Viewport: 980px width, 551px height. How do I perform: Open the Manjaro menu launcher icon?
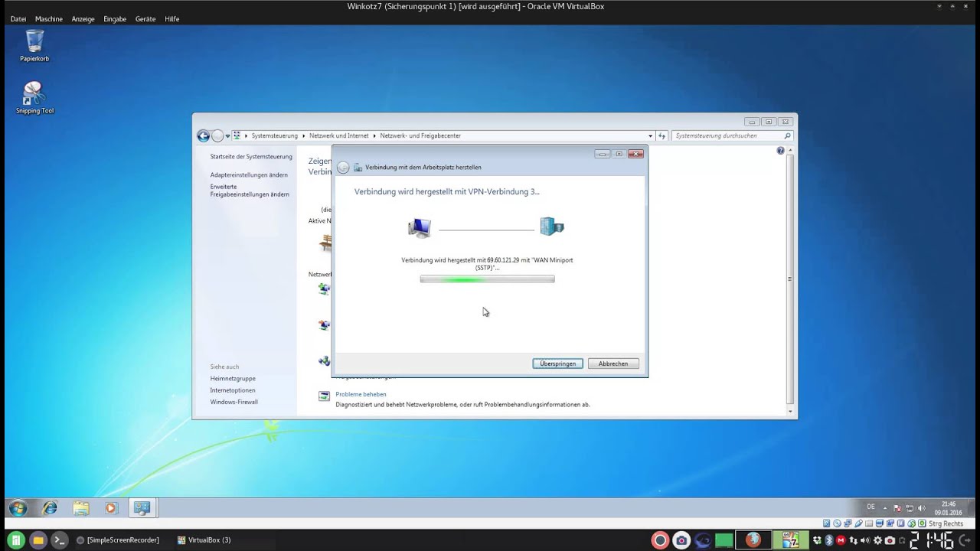pyautogui.click(x=15, y=540)
